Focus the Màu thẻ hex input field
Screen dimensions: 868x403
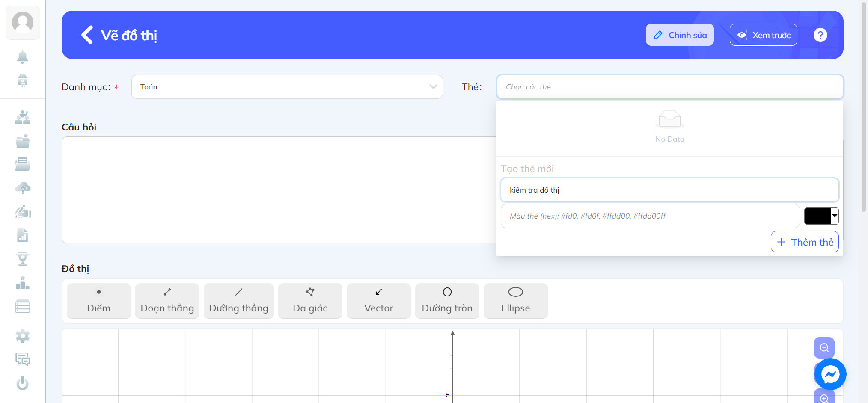point(650,216)
